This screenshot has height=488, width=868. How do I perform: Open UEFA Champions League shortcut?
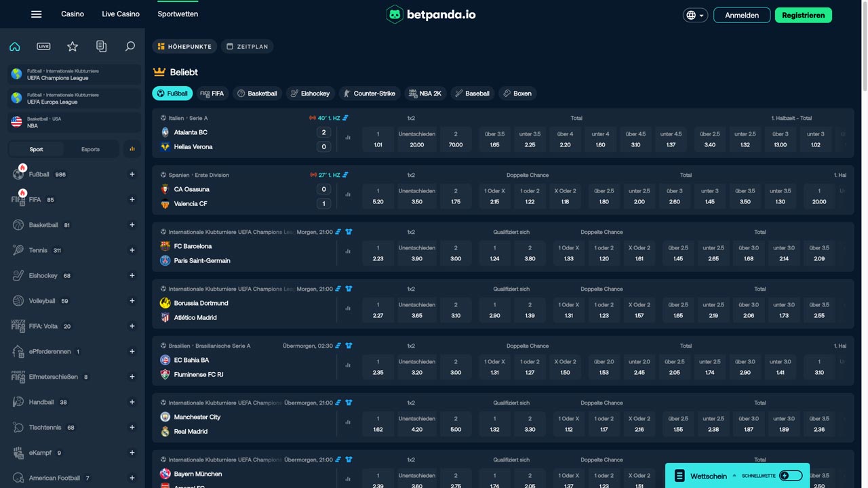click(75, 75)
